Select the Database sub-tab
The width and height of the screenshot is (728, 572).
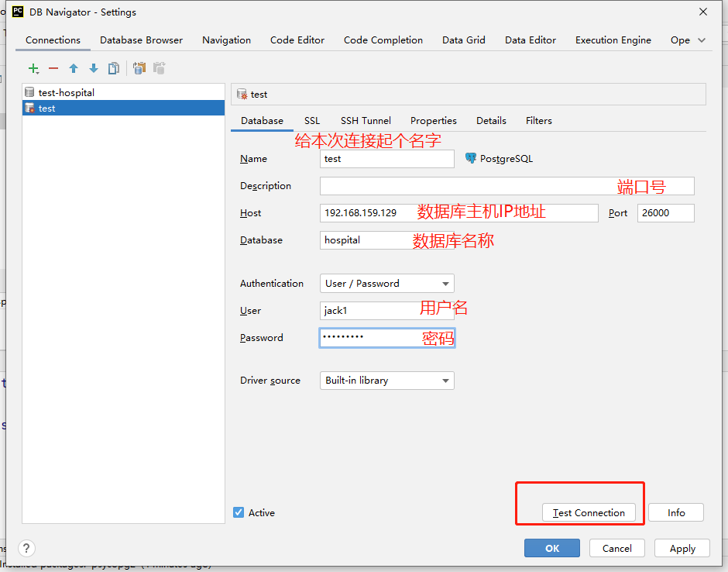(x=262, y=121)
